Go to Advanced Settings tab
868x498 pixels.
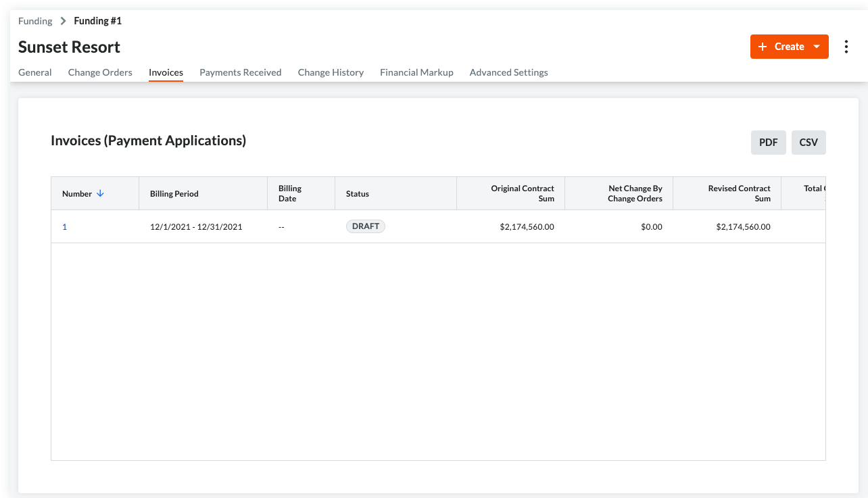tap(508, 72)
